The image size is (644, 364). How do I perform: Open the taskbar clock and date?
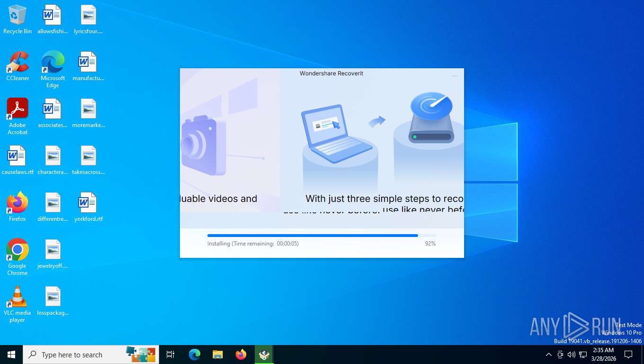[x=603, y=355]
